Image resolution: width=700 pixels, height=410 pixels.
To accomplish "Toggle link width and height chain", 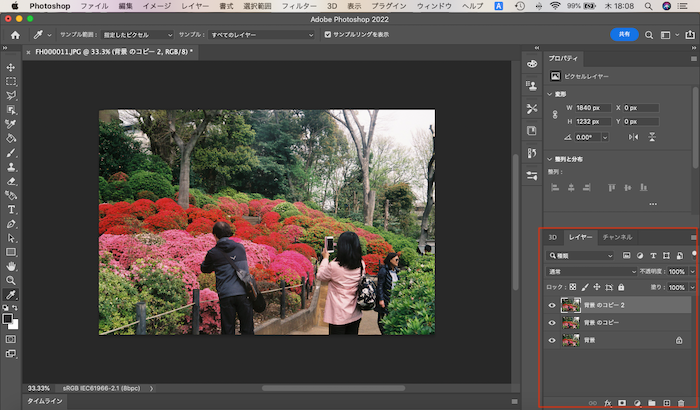I will tap(555, 114).
